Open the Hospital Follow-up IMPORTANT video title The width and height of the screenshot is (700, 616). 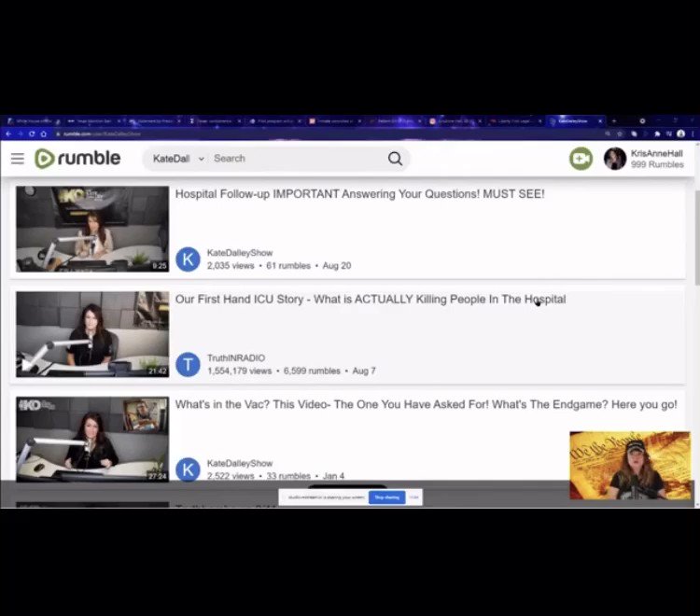(360, 194)
